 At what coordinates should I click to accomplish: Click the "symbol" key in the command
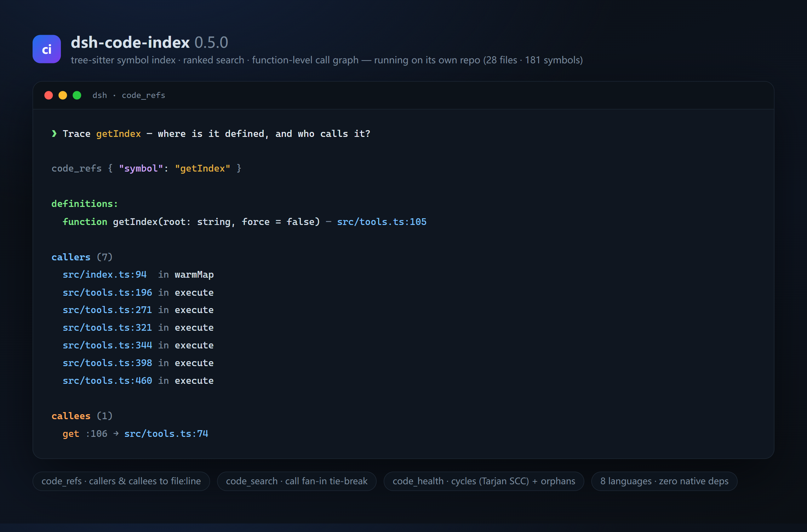[141, 168]
